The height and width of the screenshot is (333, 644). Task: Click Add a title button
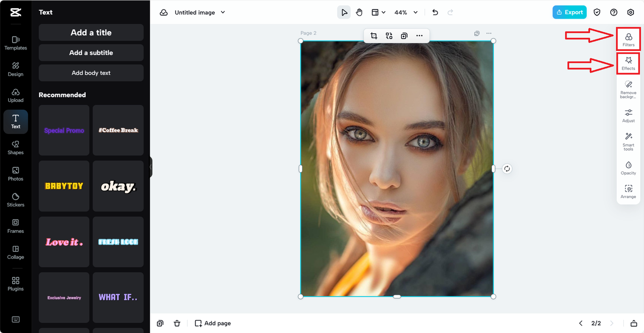click(91, 32)
